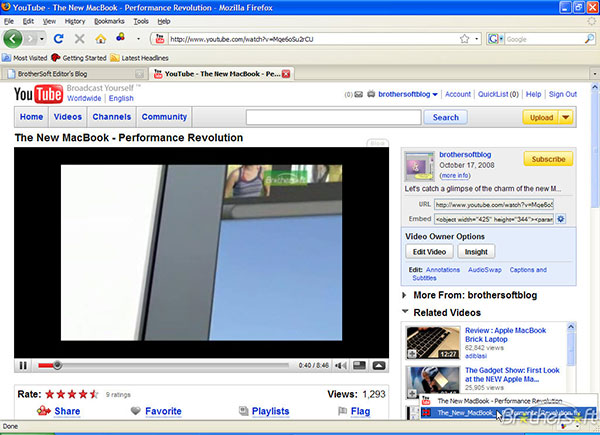Select the video URL text field
This screenshot has height=435, width=600.
pos(494,205)
